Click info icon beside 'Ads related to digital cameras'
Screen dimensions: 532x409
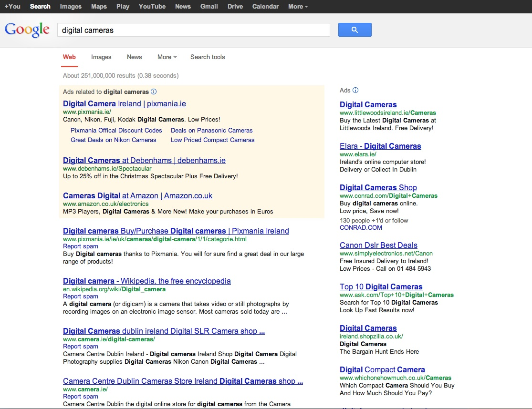pos(154,92)
